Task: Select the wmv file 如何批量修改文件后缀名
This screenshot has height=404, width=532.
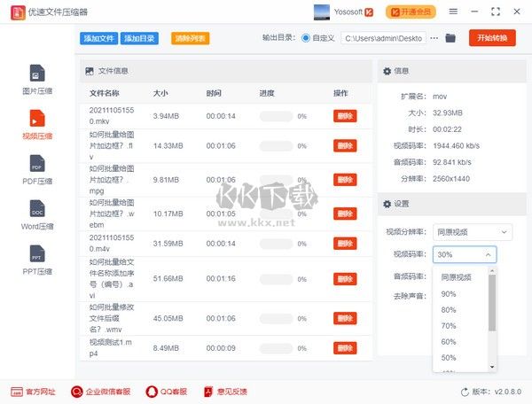Action: pyautogui.click(x=112, y=318)
